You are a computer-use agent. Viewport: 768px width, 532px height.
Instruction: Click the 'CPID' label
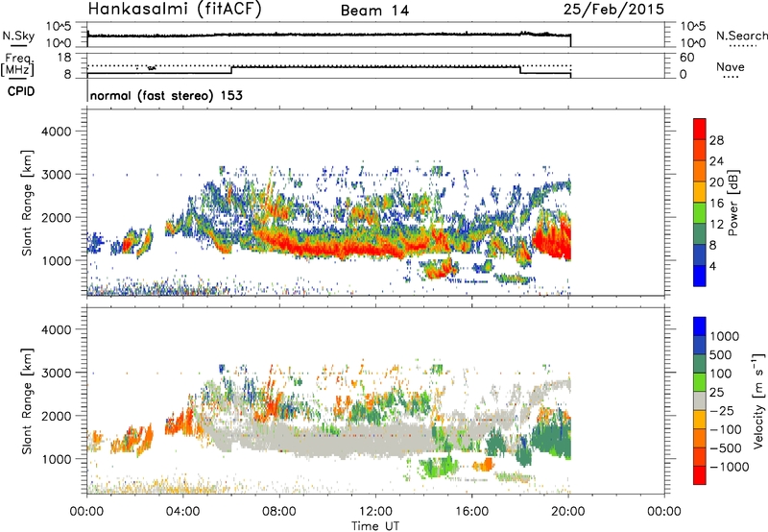coord(21,91)
